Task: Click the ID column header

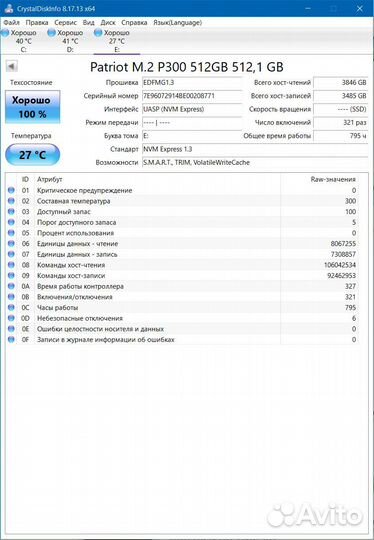Action: (x=25, y=179)
